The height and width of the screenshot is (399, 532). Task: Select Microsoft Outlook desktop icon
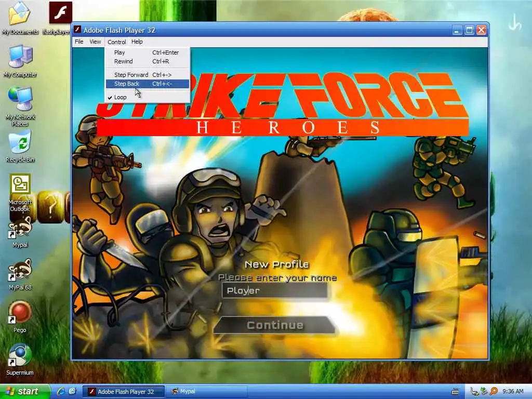point(20,193)
